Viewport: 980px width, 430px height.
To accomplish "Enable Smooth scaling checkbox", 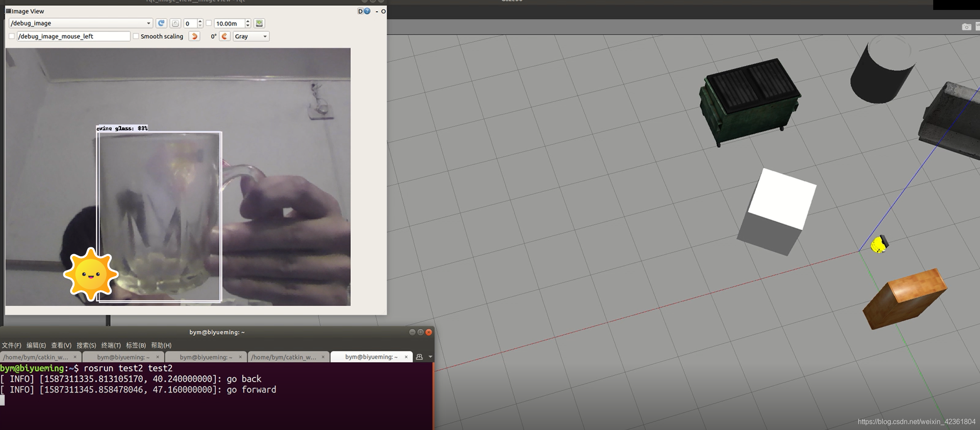I will 136,36.
